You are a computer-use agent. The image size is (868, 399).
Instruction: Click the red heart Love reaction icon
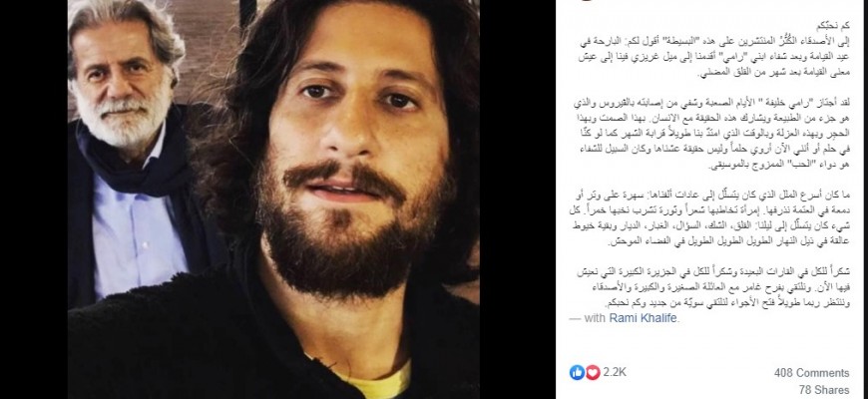593,372
